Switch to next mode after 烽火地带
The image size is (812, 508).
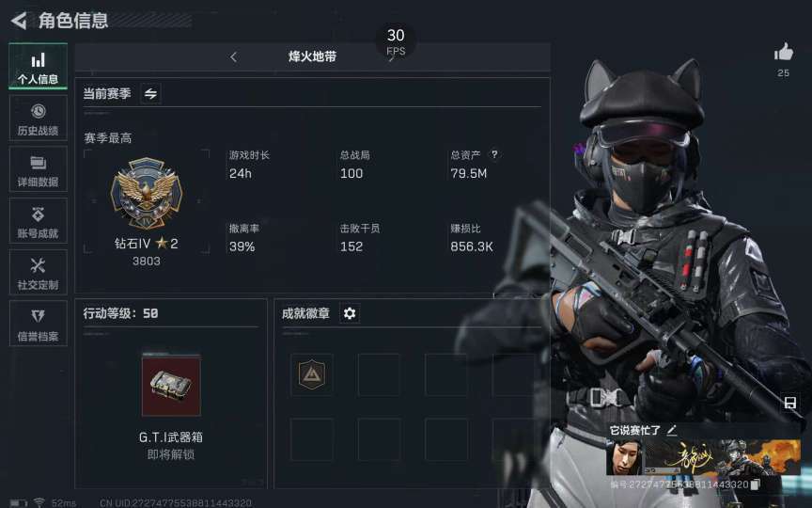[x=392, y=57]
